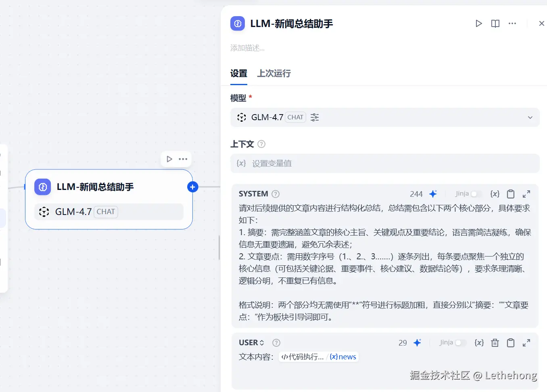
Task: Click the USER token count 29
Action: tap(403, 343)
